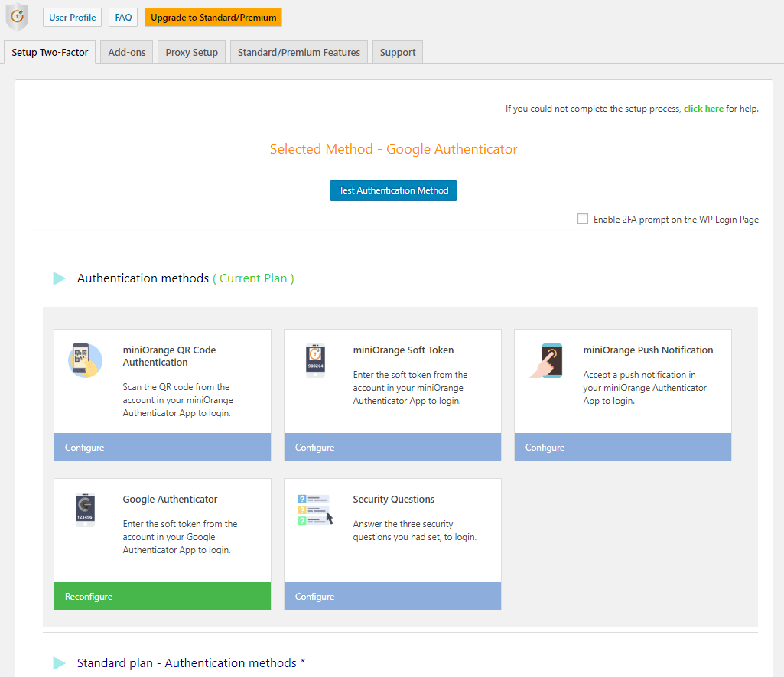
Task: Open the FAQ page
Action: [123, 17]
